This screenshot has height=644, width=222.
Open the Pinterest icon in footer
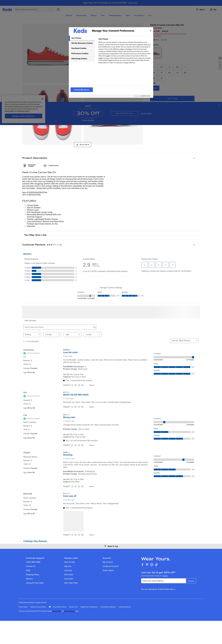pos(147,564)
